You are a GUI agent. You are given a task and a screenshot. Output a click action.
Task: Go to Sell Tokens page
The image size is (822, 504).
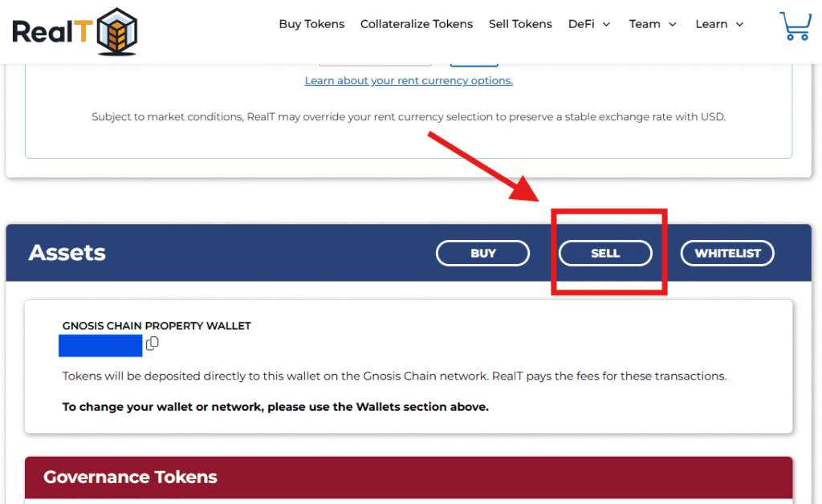tap(520, 24)
